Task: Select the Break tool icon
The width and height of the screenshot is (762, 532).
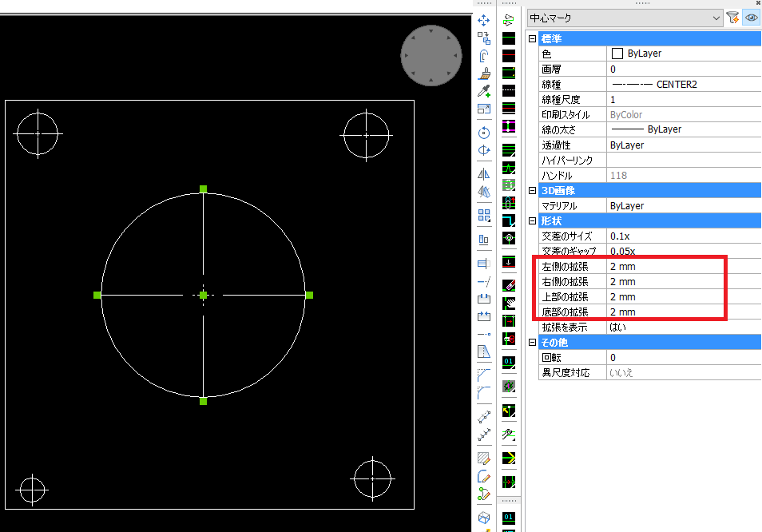Action: coord(483,299)
